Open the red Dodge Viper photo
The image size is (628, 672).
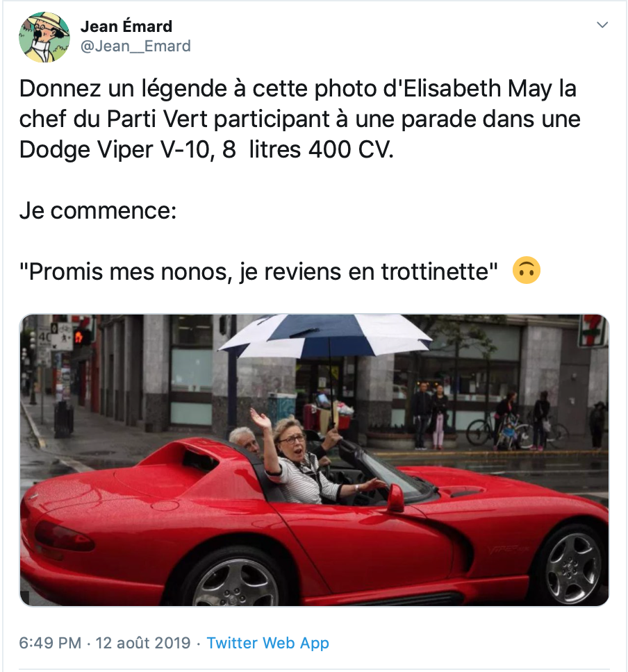click(x=314, y=460)
